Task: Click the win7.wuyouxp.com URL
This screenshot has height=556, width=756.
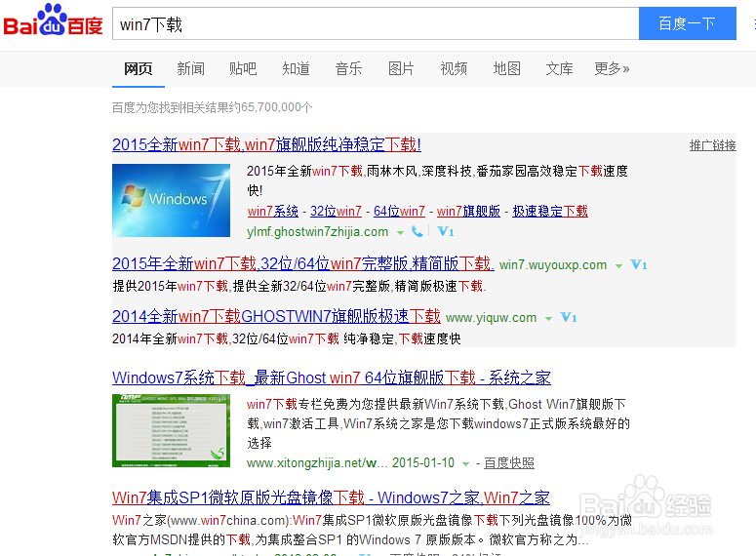Action: click(x=553, y=264)
